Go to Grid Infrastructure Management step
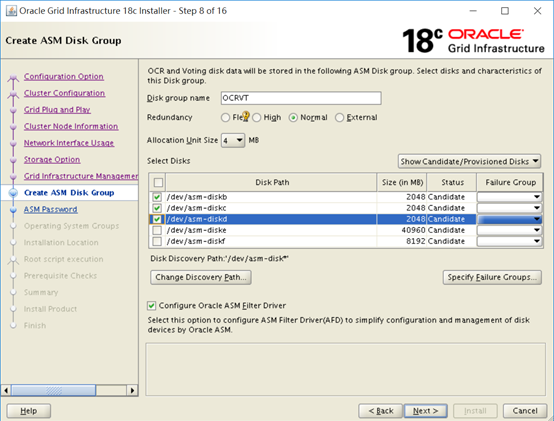Viewport: 554px width, 421px height. [x=81, y=176]
